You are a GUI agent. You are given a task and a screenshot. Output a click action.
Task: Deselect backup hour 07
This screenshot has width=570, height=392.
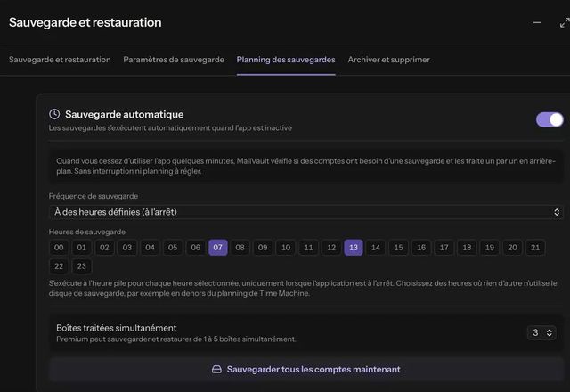217,248
